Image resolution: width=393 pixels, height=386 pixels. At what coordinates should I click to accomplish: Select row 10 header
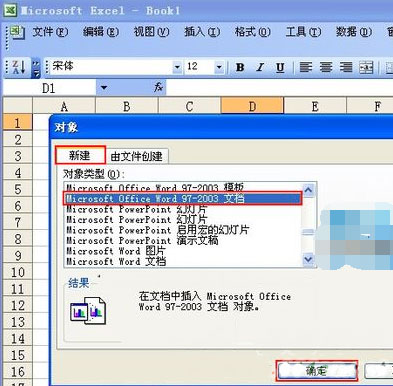18,272
